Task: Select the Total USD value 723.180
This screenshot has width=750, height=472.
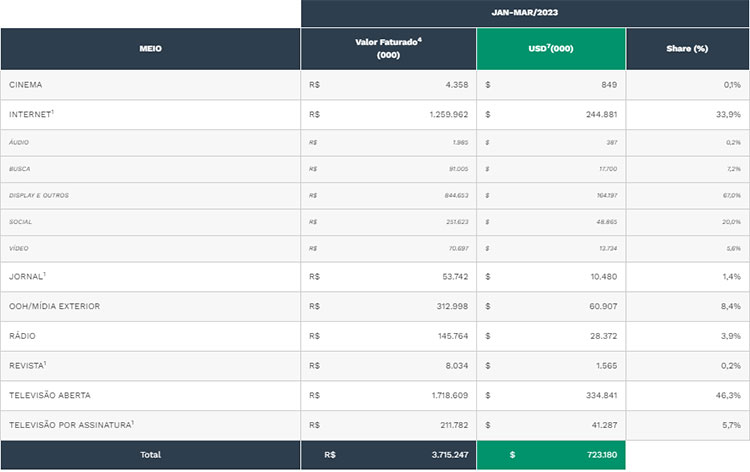Action: coord(602,455)
